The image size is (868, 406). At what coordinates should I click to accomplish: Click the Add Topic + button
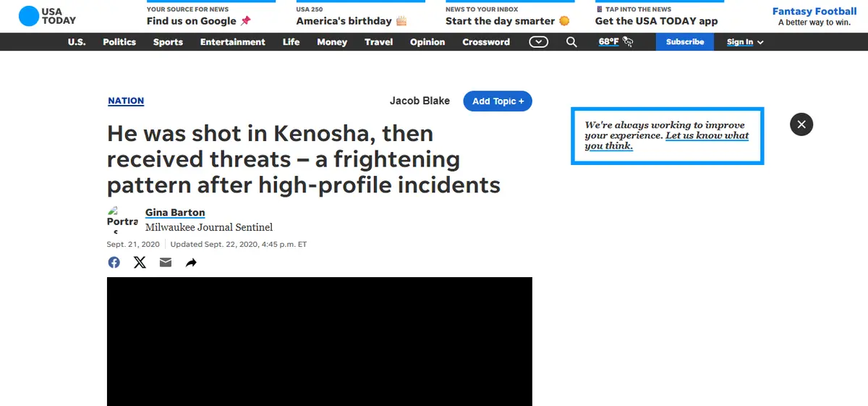point(498,101)
